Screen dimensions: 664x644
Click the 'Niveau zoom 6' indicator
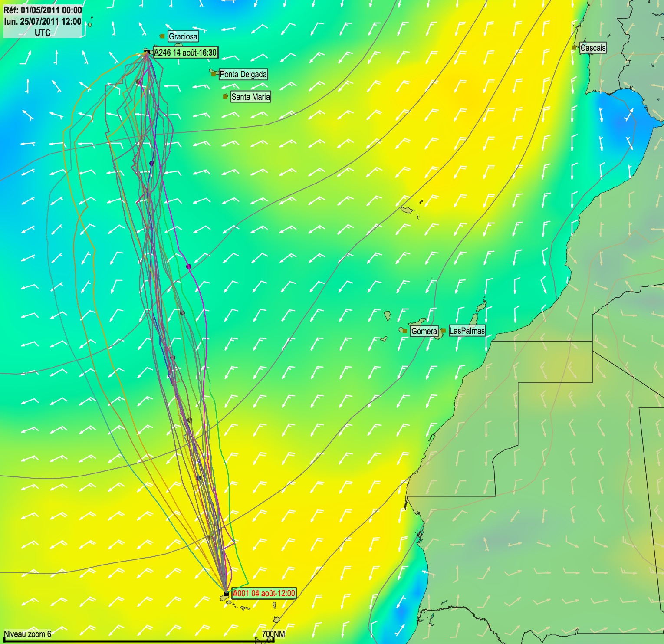coord(28,634)
